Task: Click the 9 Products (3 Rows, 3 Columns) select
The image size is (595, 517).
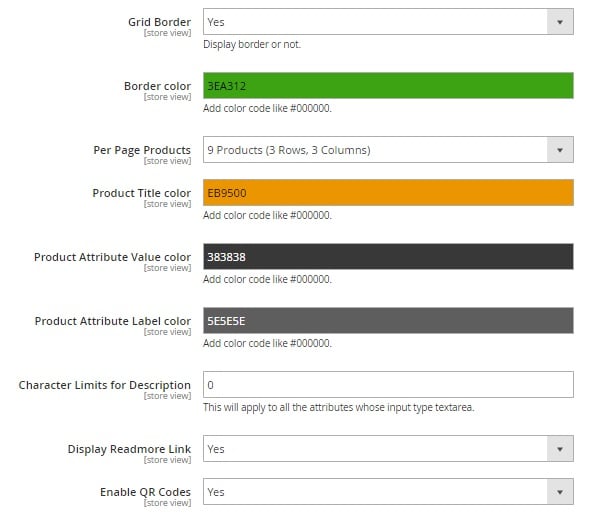Action: click(388, 150)
